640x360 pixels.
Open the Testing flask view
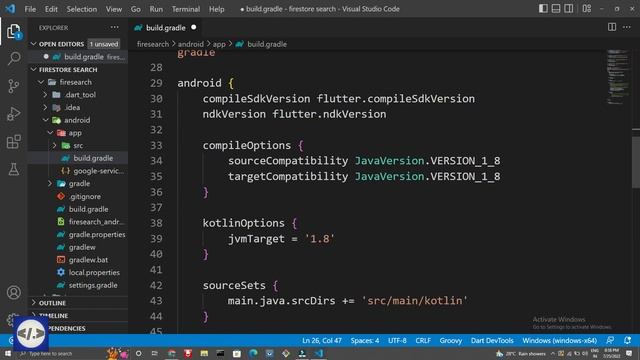pyautogui.click(x=13, y=169)
